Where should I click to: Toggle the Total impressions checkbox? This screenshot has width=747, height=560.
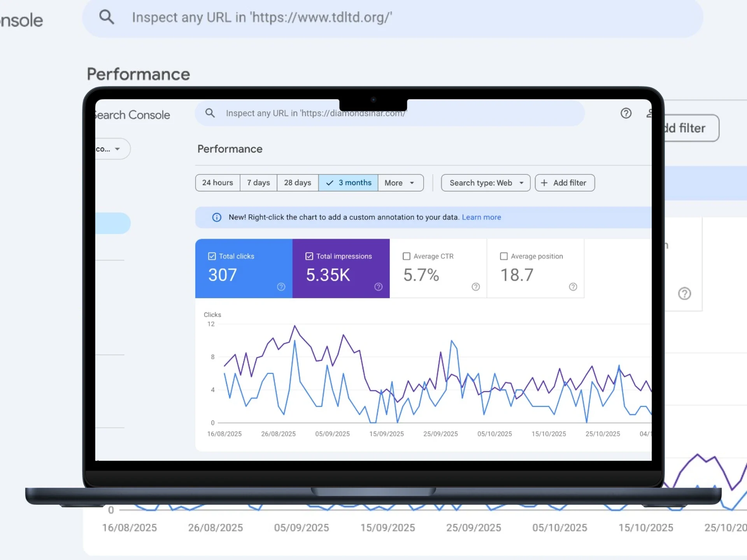309,256
